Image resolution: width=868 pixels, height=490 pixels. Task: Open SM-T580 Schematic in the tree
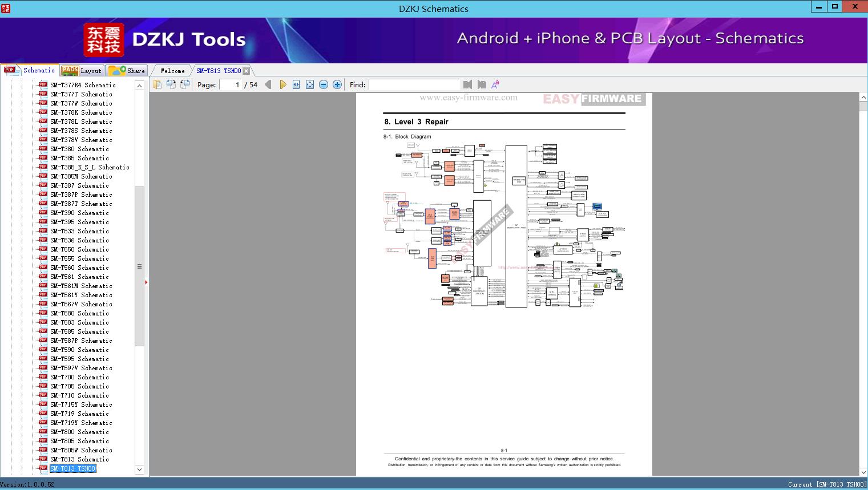point(79,313)
